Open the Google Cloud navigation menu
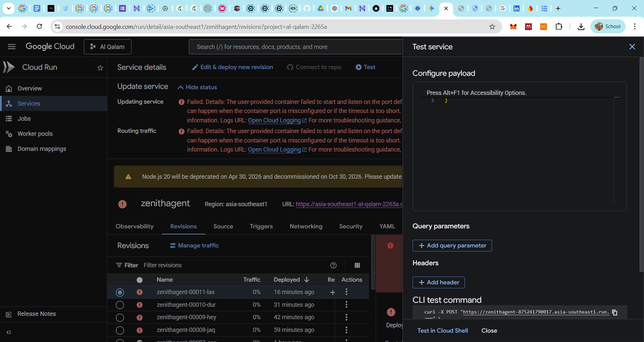 12,47
